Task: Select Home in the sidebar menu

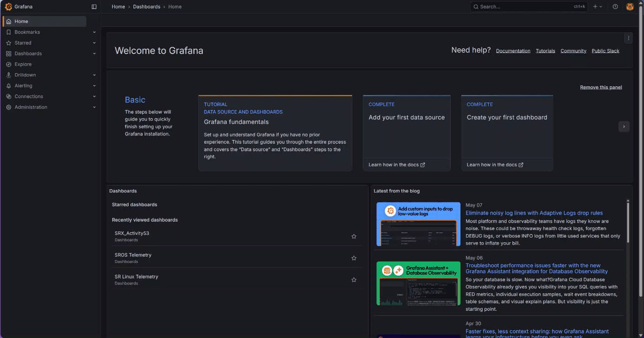Action: pyautogui.click(x=45, y=22)
